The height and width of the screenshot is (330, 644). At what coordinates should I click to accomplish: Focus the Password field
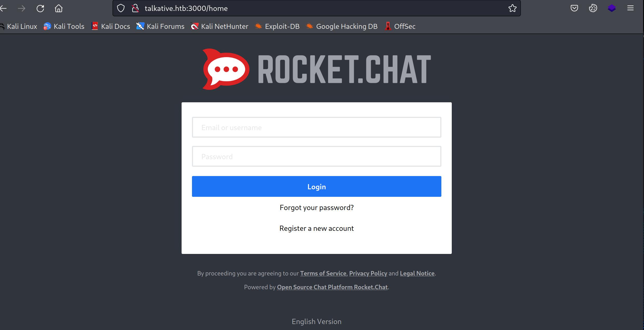coord(316,156)
